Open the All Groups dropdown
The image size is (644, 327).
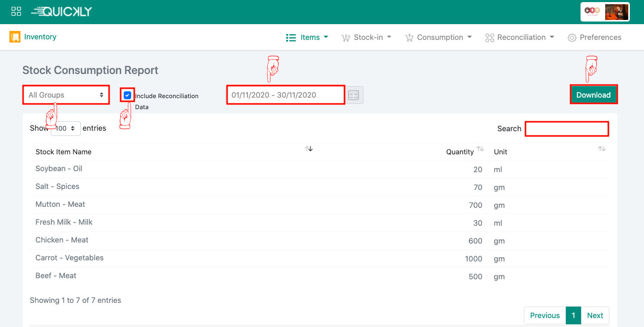pos(66,95)
